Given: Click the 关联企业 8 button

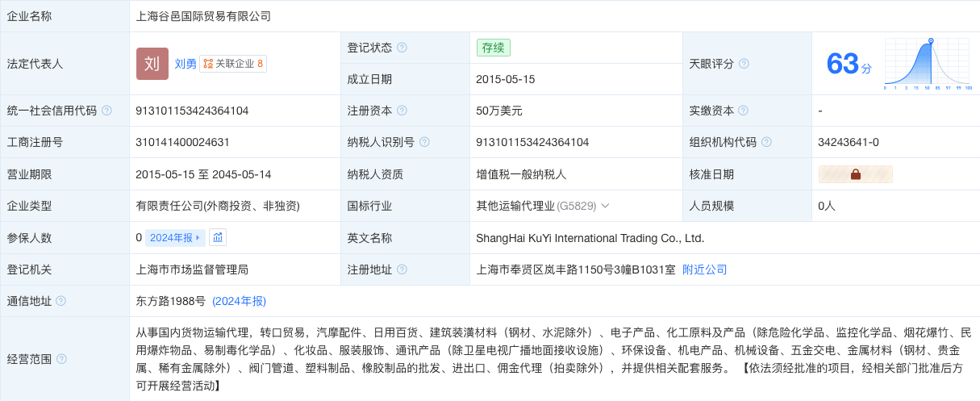Looking at the screenshot, I should (233, 64).
